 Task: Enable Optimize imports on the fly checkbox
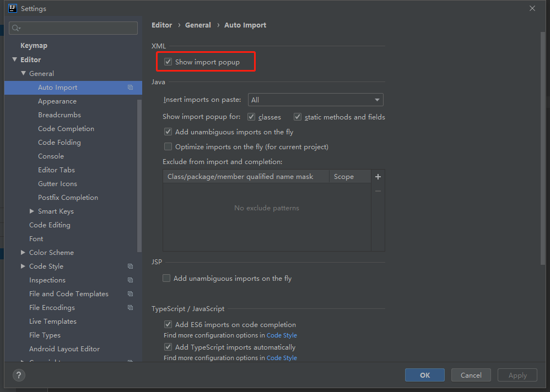(x=168, y=147)
